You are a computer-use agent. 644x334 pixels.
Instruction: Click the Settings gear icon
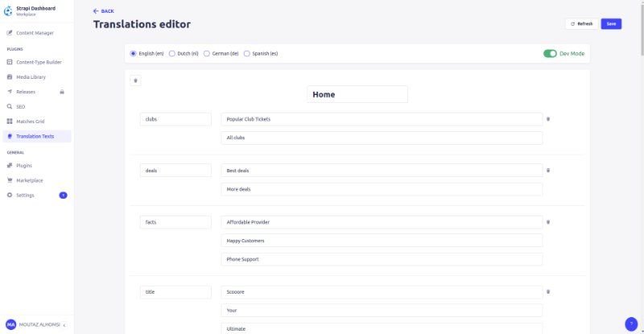click(10, 195)
